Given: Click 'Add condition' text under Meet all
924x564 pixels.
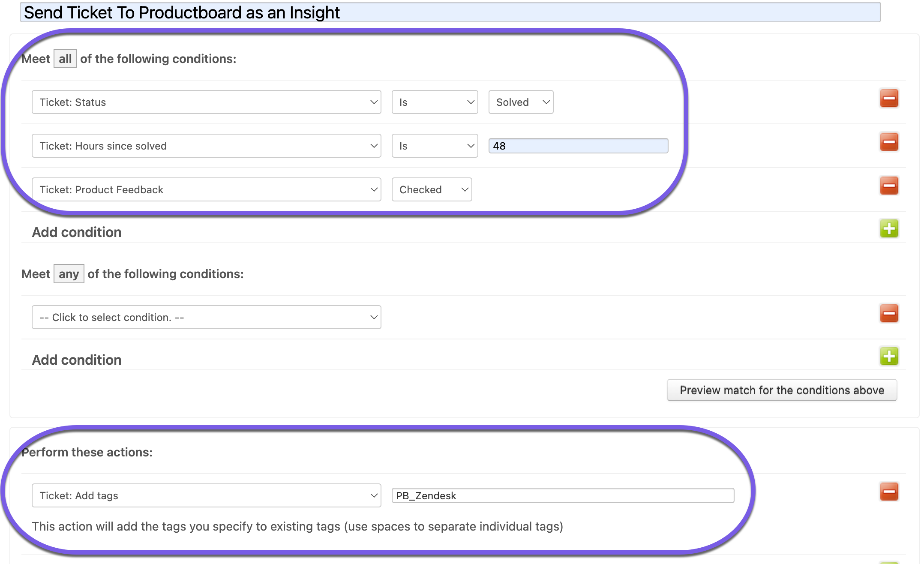Looking at the screenshot, I should point(77,232).
